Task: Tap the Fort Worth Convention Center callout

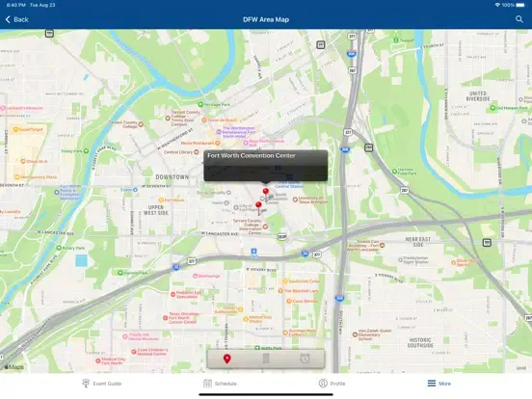Action: tap(266, 166)
